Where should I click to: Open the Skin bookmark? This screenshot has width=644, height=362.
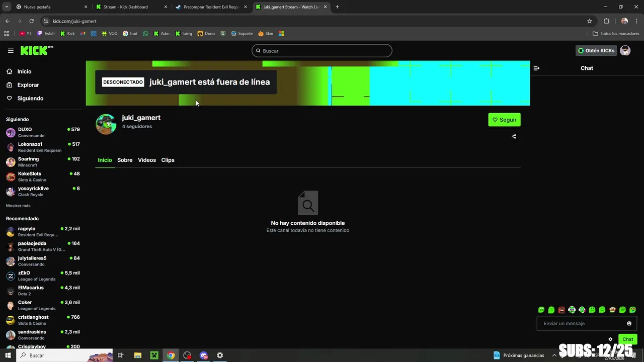[x=266, y=34]
